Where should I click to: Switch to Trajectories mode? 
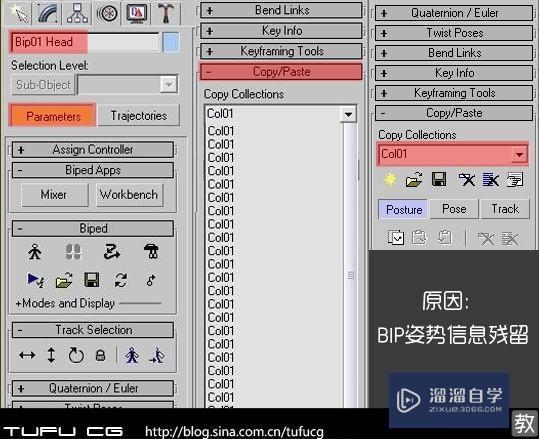point(139,116)
